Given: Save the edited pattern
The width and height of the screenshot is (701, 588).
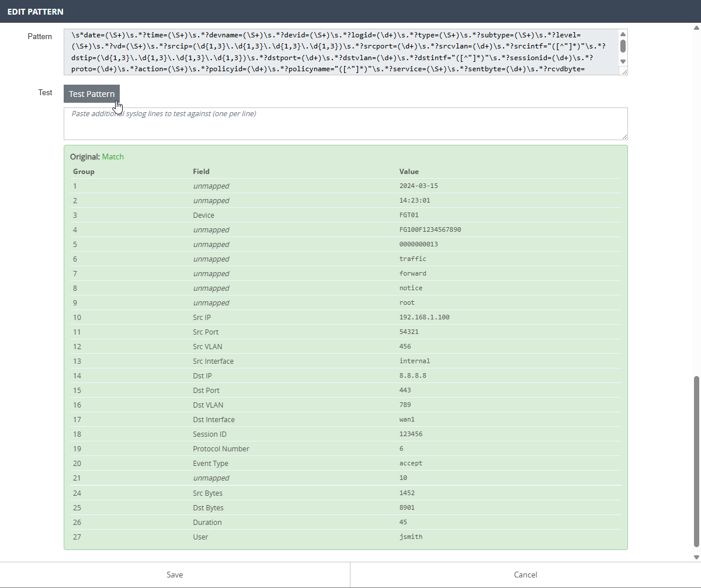Looking at the screenshot, I should click(175, 575).
